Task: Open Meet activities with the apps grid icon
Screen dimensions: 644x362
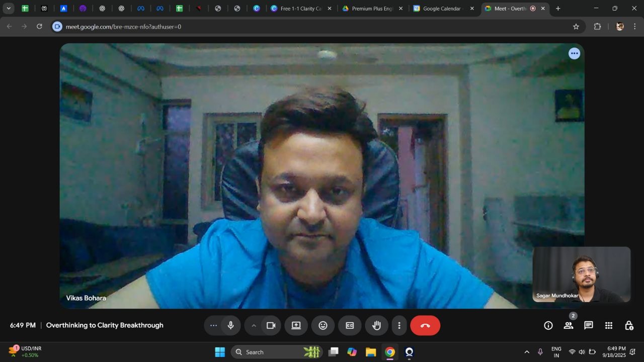Action: tap(609, 325)
